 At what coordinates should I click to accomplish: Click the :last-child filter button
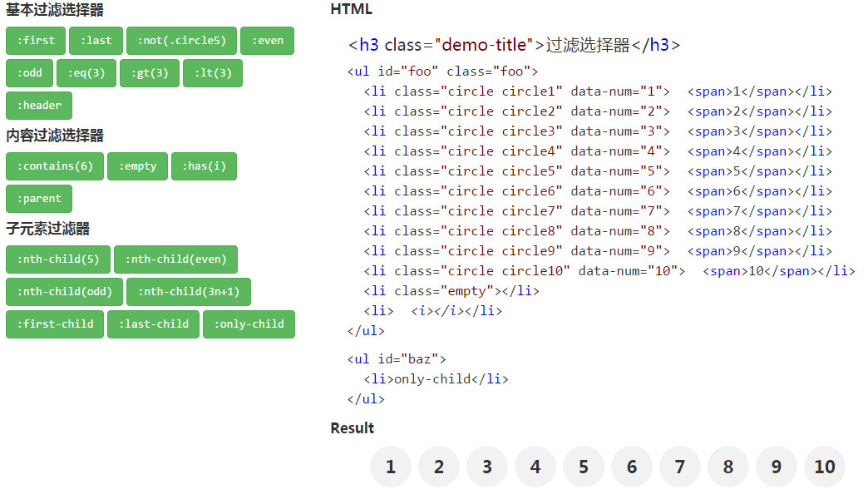tap(153, 324)
